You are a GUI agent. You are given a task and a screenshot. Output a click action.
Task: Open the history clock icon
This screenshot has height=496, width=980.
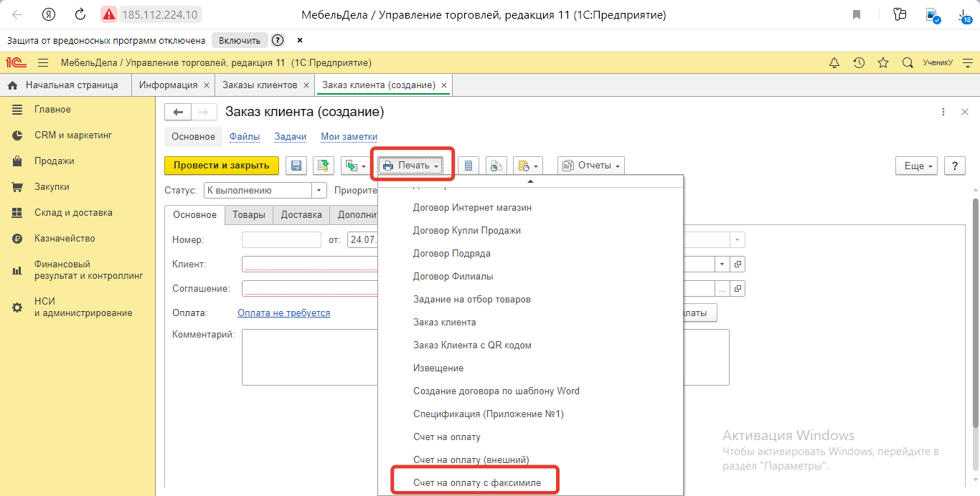pos(859,63)
